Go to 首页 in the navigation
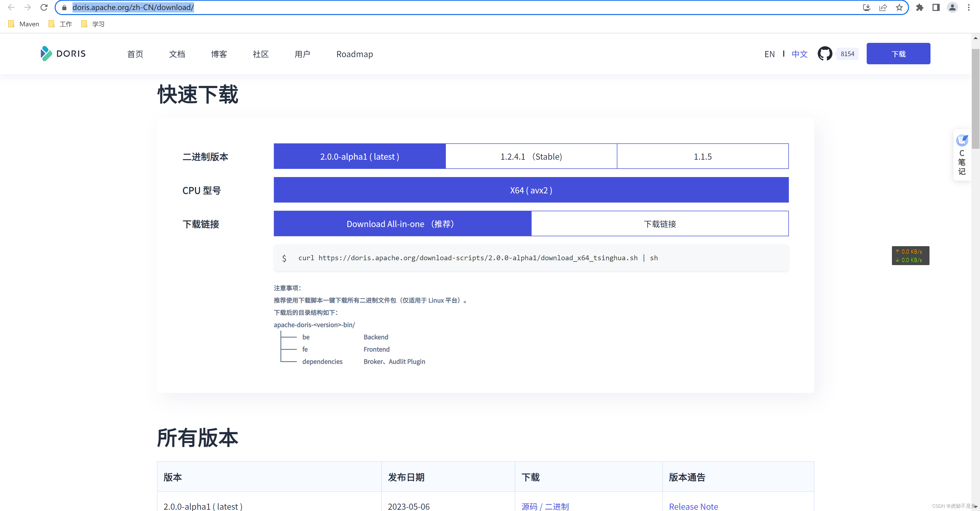This screenshot has height=511, width=980. pyautogui.click(x=135, y=54)
